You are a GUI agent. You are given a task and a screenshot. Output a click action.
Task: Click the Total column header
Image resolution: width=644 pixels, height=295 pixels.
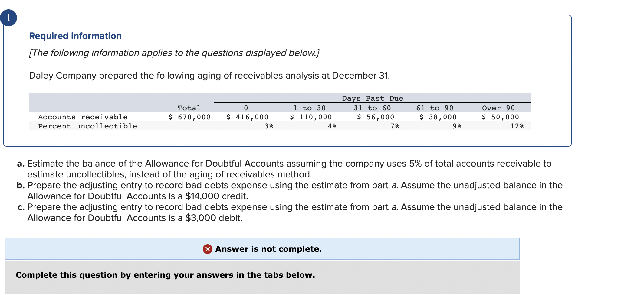189,108
